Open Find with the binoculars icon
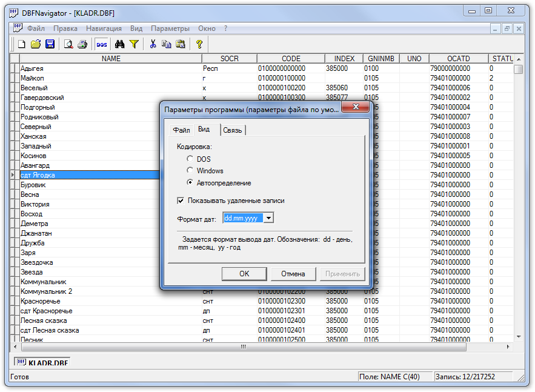This screenshot has height=392, width=535. click(120, 44)
